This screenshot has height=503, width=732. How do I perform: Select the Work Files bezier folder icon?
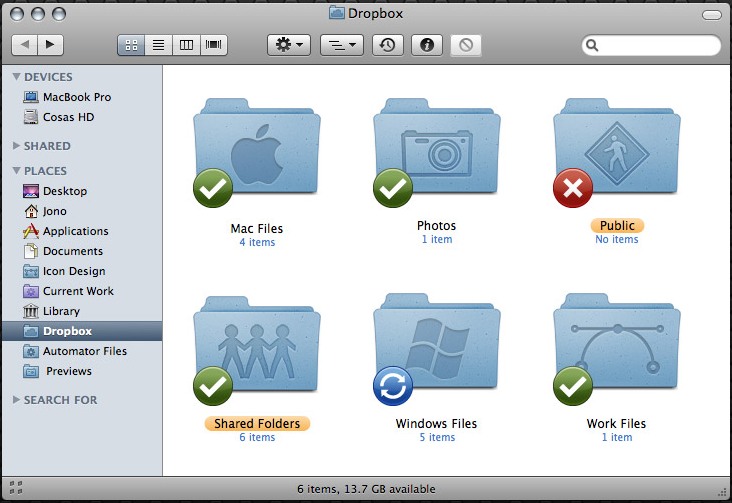click(617, 342)
